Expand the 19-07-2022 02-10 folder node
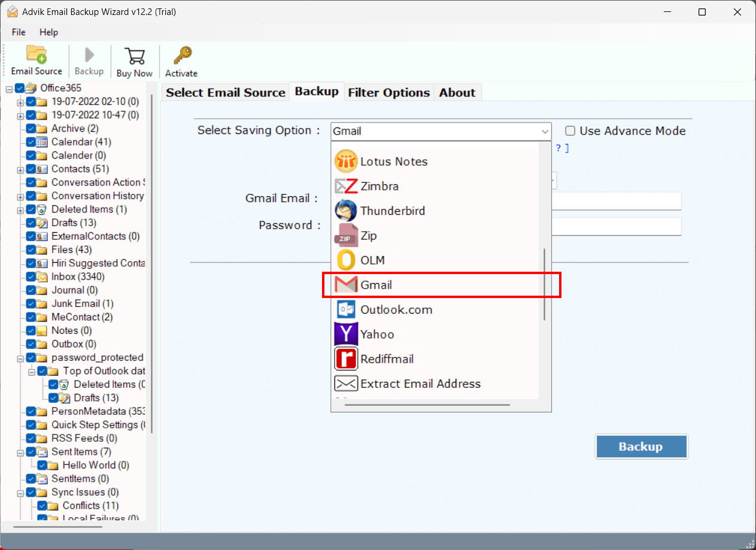This screenshot has width=756, height=550. tap(20, 102)
